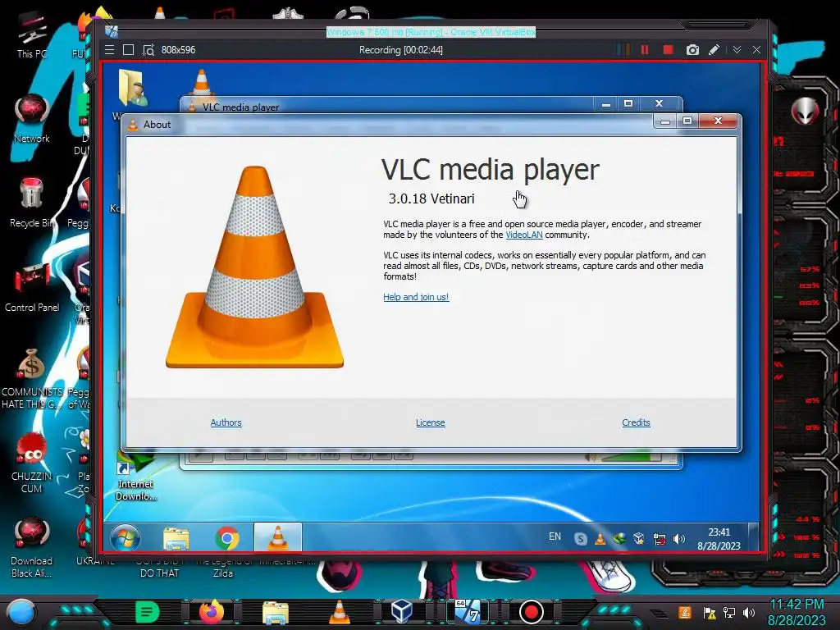
Task: Click the Action Center flag in host tray
Action: 710,612
